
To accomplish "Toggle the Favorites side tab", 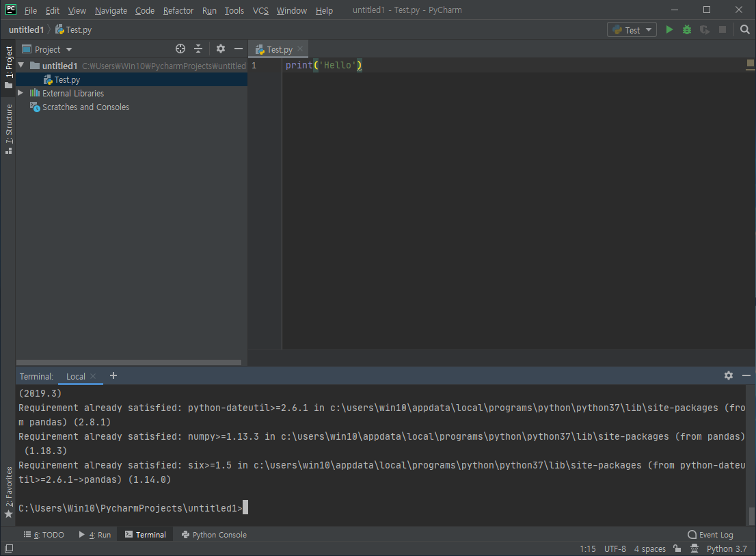I will coord(8,492).
